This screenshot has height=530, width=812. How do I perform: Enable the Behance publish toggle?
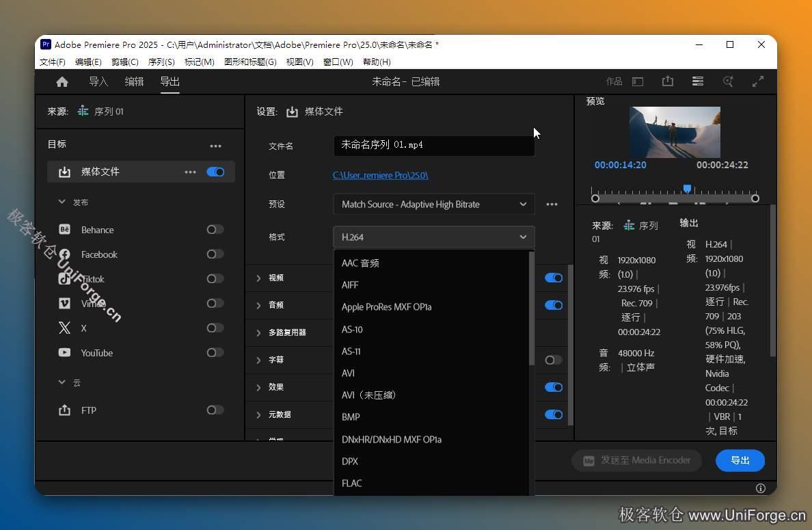pyautogui.click(x=215, y=230)
